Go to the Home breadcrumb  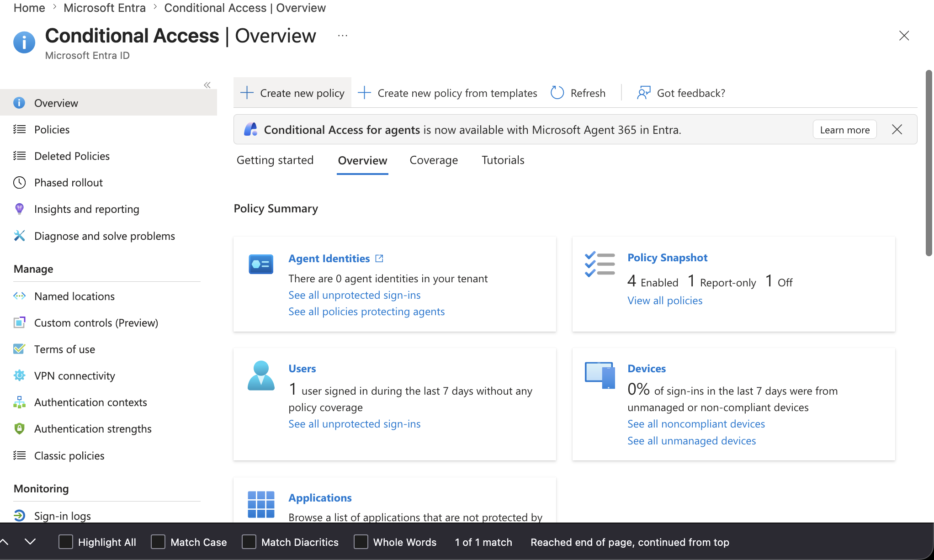(x=29, y=8)
